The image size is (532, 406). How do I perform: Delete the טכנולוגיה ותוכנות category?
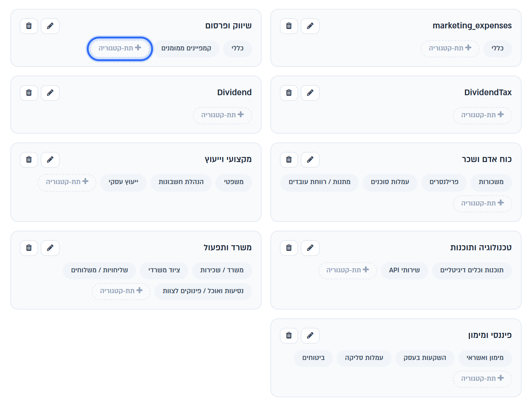pyautogui.click(x=289, y=248)
